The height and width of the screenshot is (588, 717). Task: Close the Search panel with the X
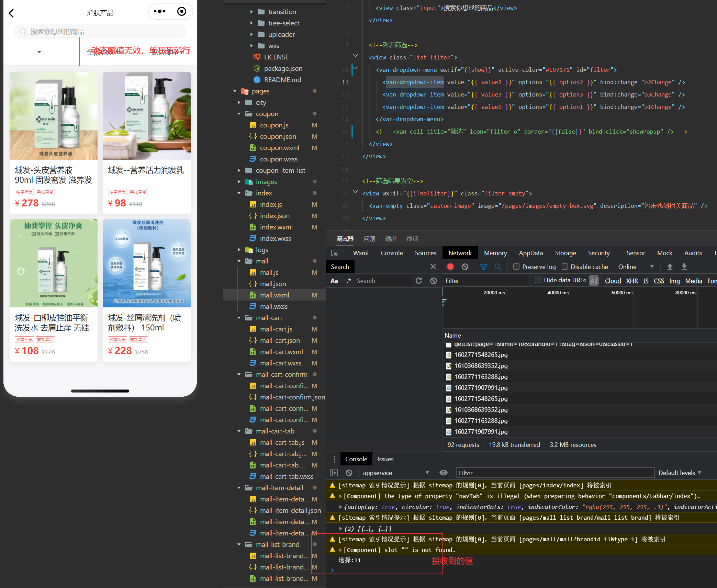click(433, 267)
